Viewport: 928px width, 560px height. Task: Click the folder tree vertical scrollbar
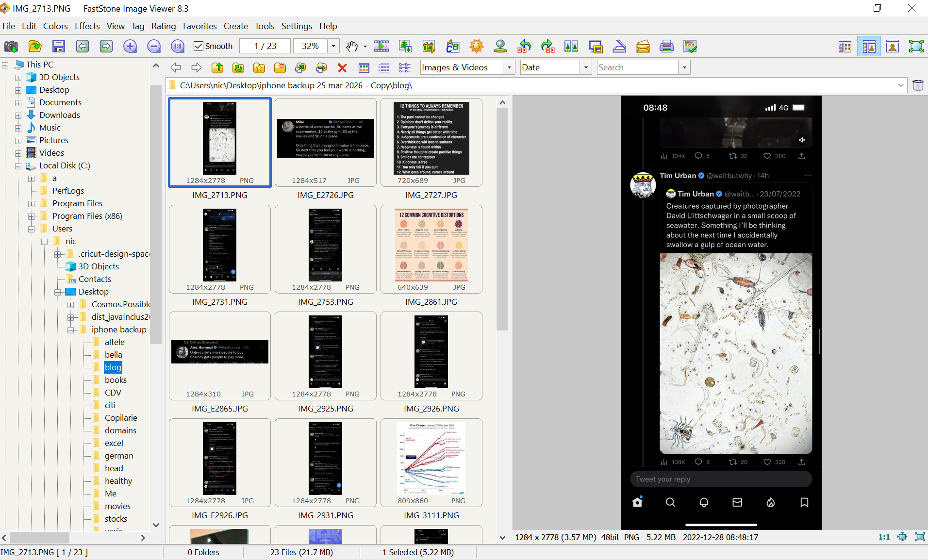(156, 214)
